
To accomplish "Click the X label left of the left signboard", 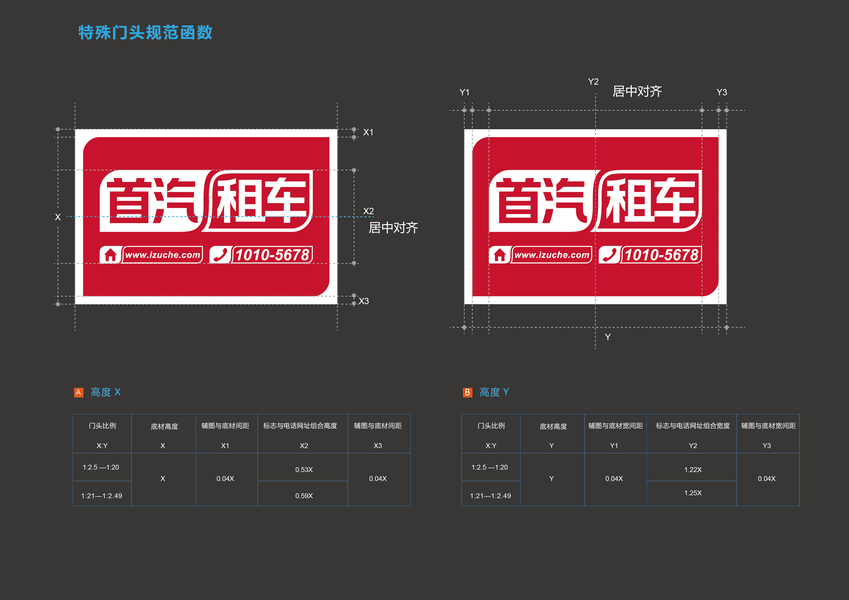I will click(x=58, y=217).
